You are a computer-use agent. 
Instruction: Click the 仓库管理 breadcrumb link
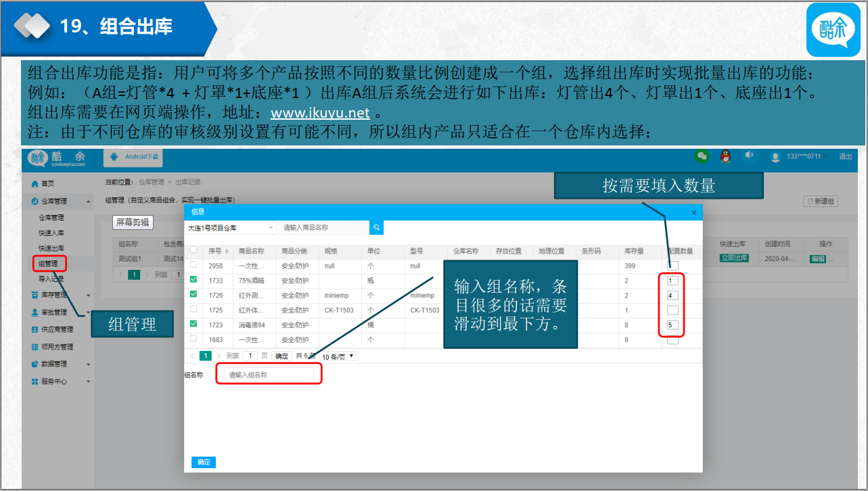click(x=152, y=182)
